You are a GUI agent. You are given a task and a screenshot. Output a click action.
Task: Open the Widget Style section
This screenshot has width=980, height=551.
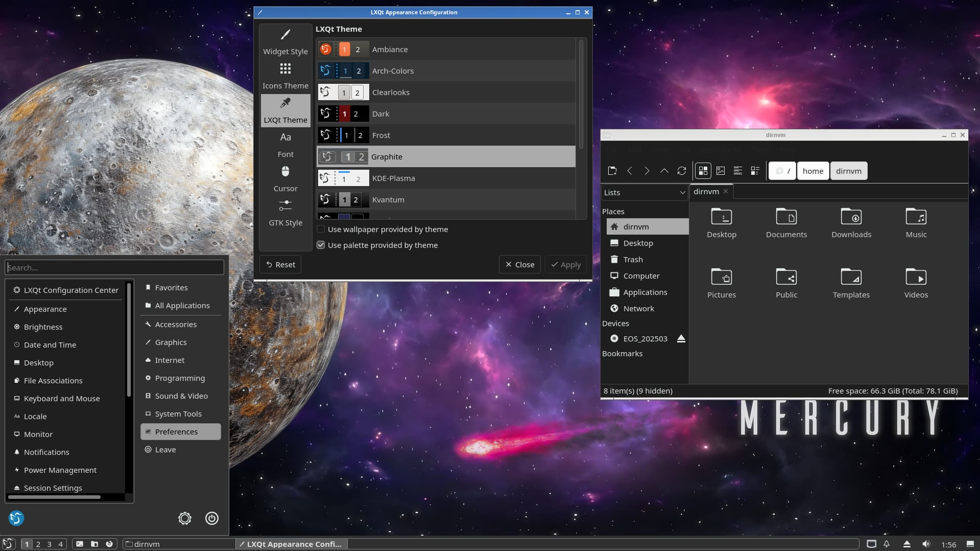(x=285, y=42)
